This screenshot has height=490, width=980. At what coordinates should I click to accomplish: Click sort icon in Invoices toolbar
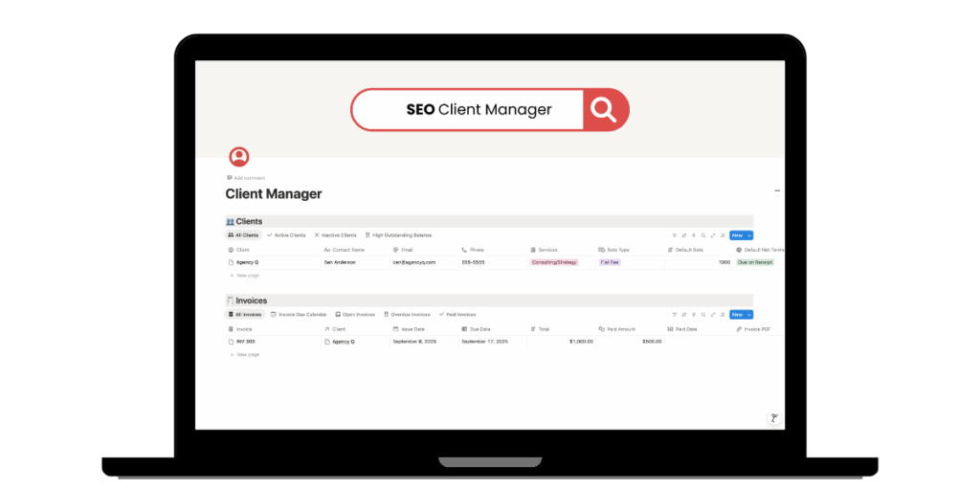coord(683,315)
